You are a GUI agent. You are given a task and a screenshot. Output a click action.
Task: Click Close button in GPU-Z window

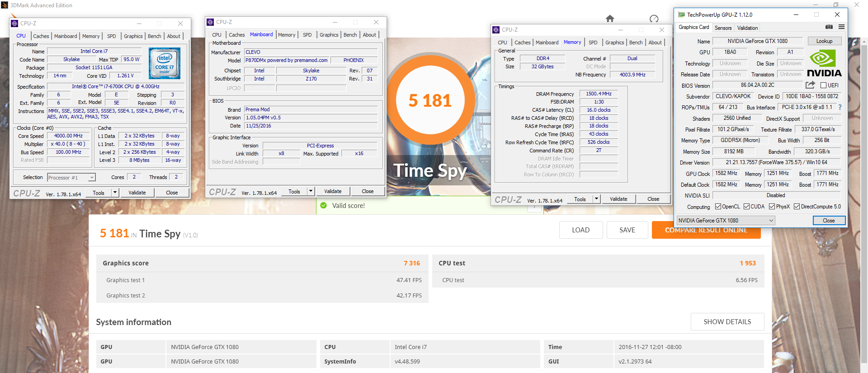click(829, 221)
